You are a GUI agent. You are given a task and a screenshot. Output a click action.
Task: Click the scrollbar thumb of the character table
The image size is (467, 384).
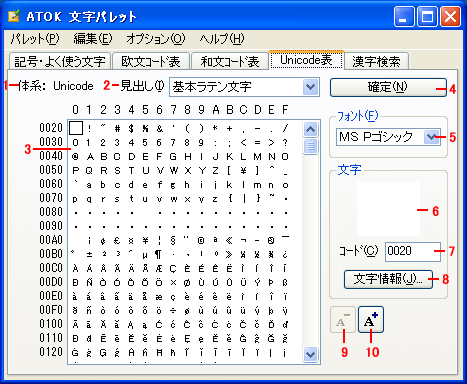(x=311, y=146)
